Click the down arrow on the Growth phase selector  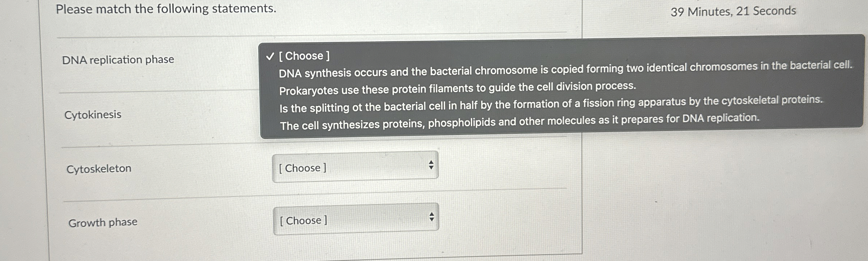click(432, 219)
